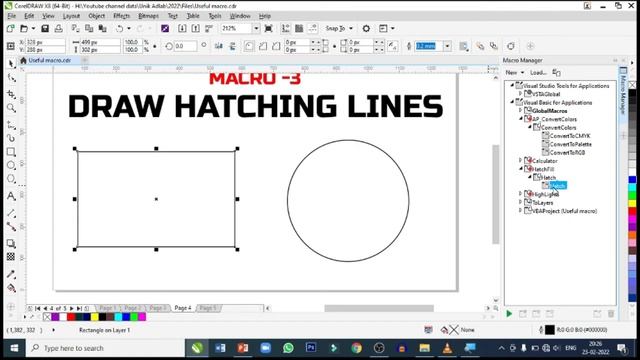Select the Ellipse tool in the toolbox
Image resolution: width=640 pixels, height=360 pixels.
(x=11, y=165)
